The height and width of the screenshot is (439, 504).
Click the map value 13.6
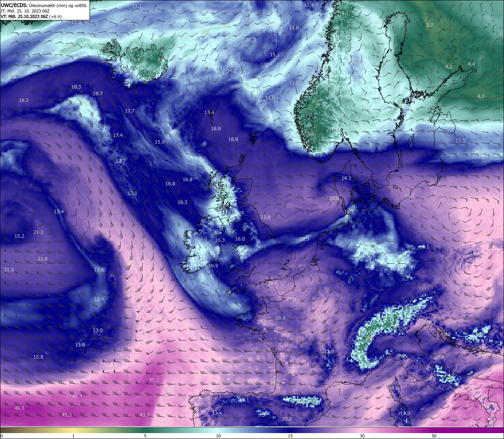(98, 330)
